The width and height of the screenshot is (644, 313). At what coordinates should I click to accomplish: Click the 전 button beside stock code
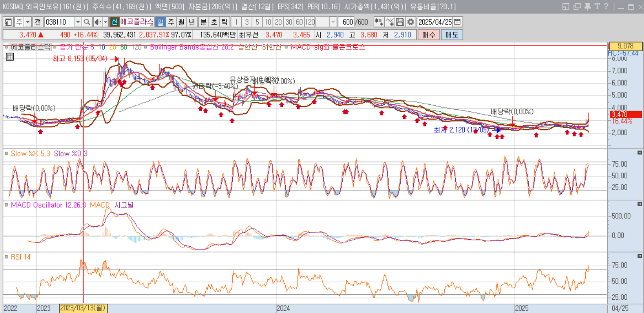[38, 22]
